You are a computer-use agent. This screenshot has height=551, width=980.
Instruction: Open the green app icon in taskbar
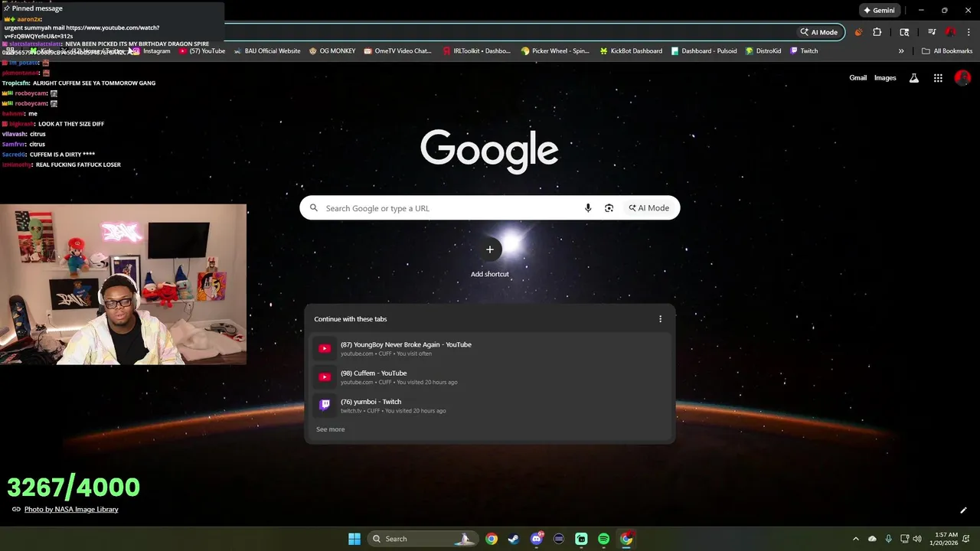click(x=581, y=539)
